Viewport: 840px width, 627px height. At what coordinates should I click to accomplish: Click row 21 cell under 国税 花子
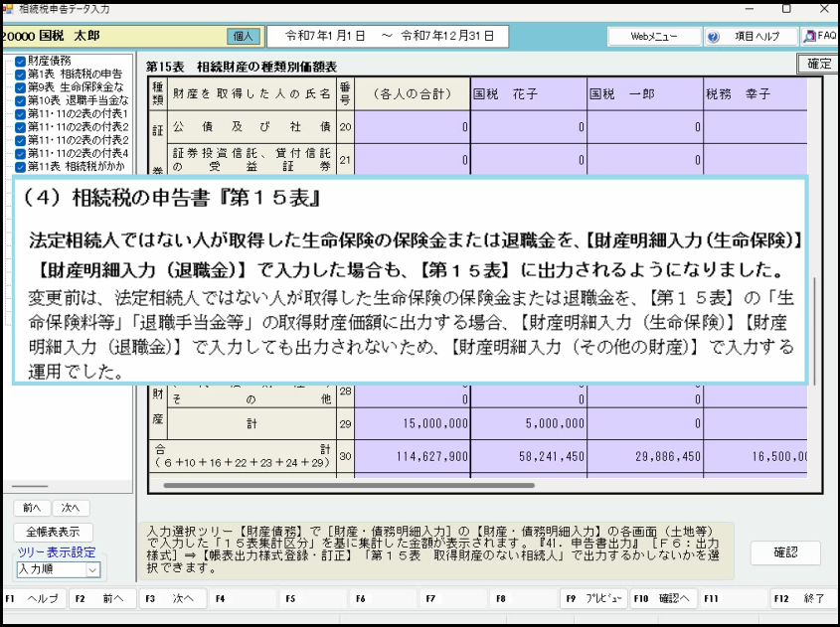528,160
